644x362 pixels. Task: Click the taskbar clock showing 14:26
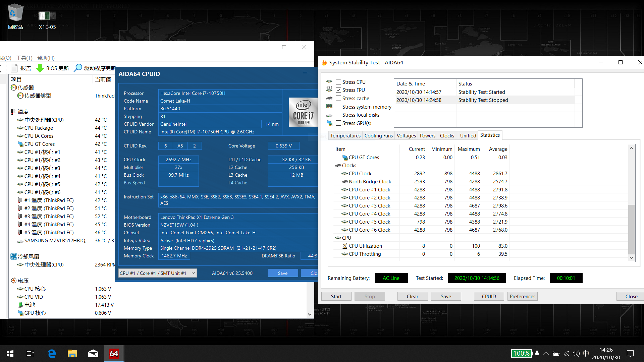[x=606, y=354]
